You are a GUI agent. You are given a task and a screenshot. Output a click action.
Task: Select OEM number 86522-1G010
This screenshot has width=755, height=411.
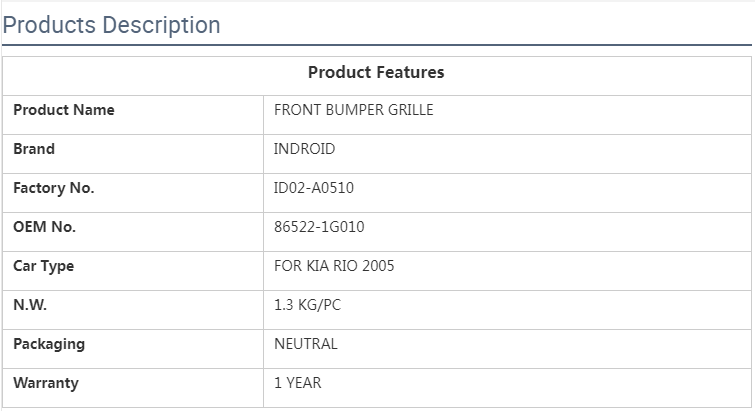point(319,227)
